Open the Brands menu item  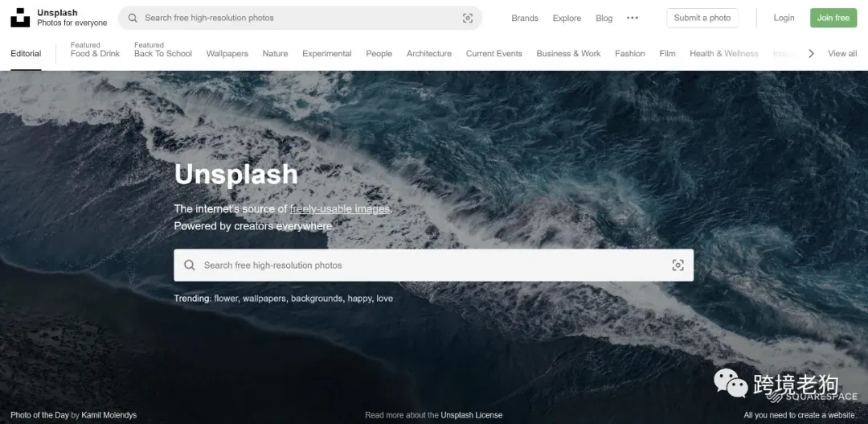point(525,18)
